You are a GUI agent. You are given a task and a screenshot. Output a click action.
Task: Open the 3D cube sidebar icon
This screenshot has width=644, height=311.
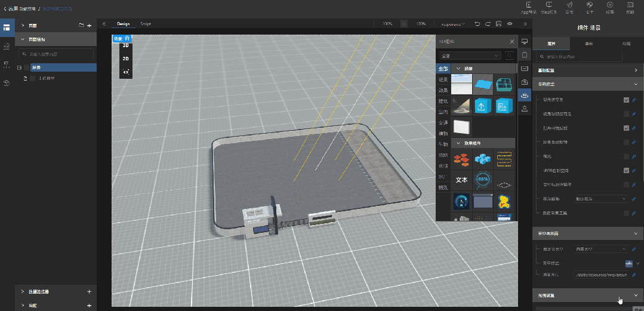(7, 83)
